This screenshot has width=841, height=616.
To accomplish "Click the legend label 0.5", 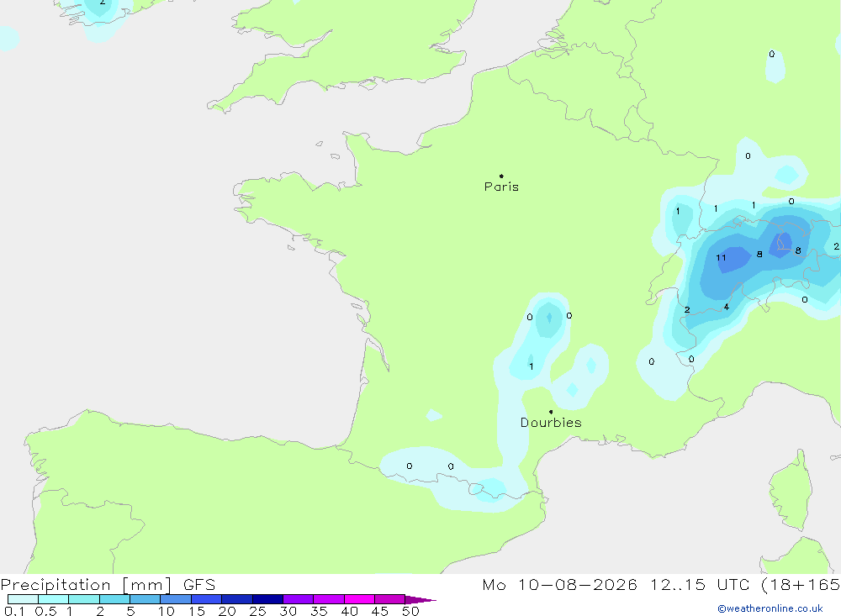I will [45, 611].
